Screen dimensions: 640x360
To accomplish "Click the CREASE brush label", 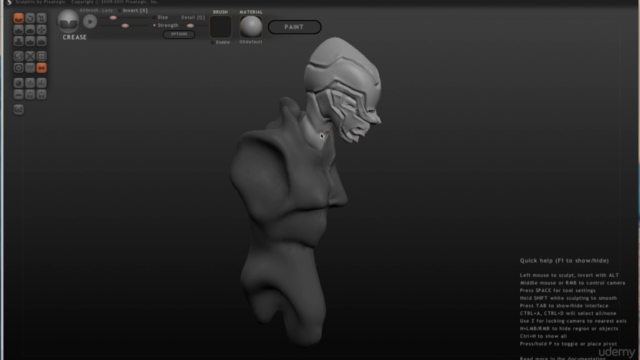I will coord(74,37).
